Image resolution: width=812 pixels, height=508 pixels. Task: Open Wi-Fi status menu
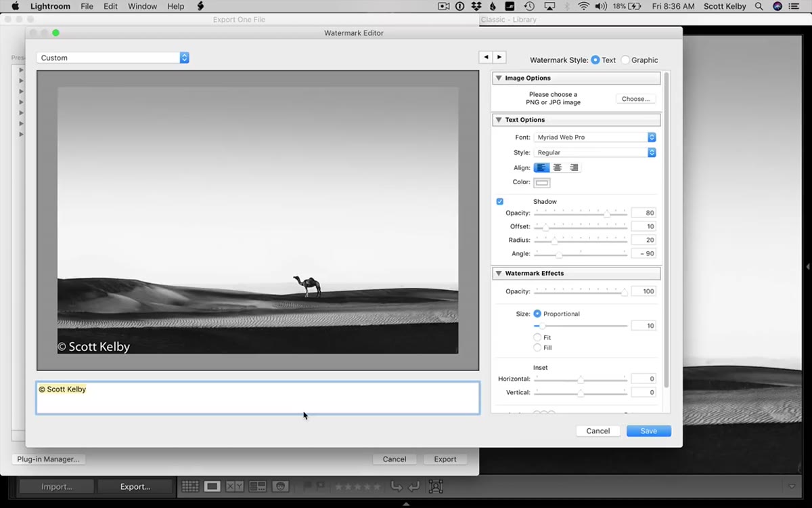(x=584, y=6)
